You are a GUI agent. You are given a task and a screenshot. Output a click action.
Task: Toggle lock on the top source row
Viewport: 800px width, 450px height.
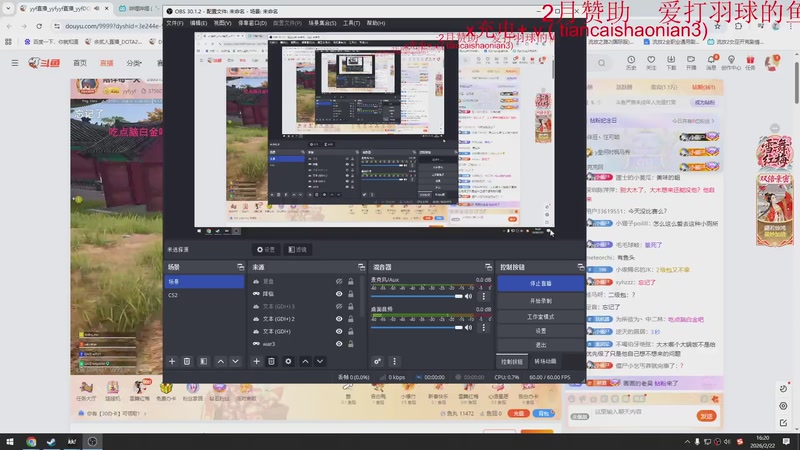click(351, 281)
